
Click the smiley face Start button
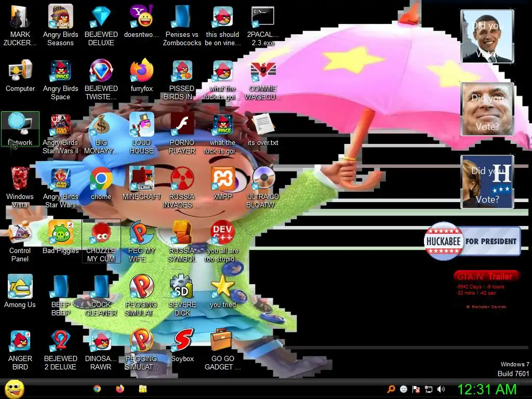[x=14, y=389]
